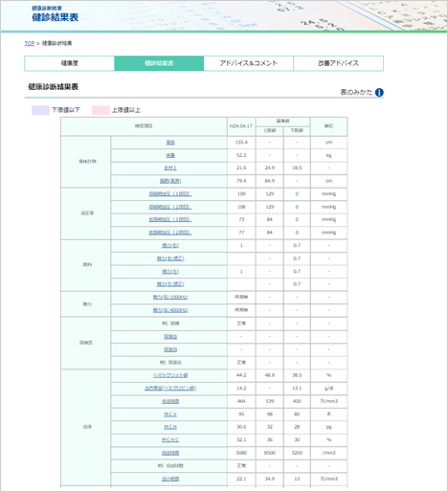Switch to the 健康度 tab
This screenshot has width=448, height=492.
click(70, 63)
